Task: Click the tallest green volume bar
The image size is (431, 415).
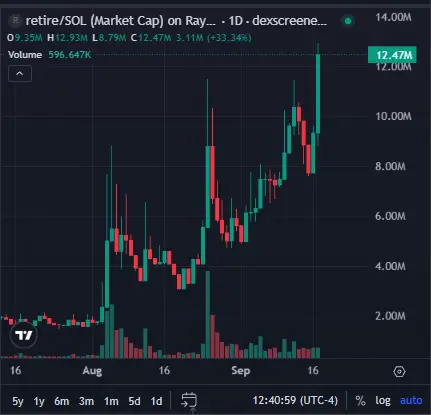Action: (x=208, y=315)
